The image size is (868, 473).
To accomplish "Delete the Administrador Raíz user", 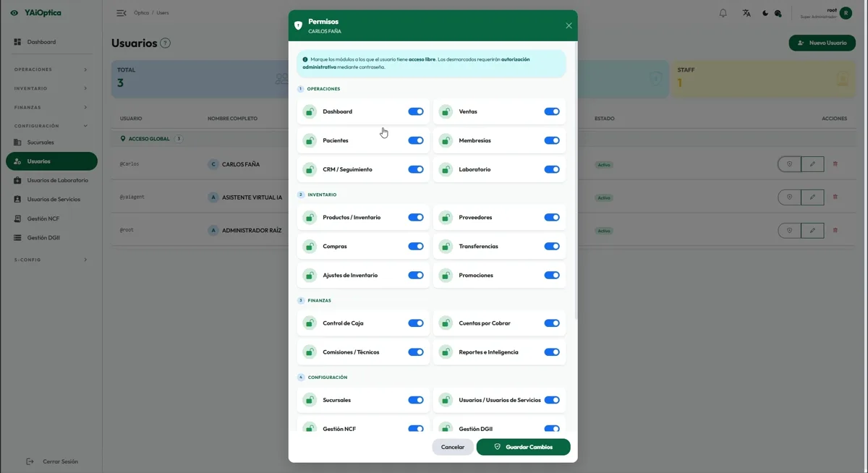I will [835, 231].
